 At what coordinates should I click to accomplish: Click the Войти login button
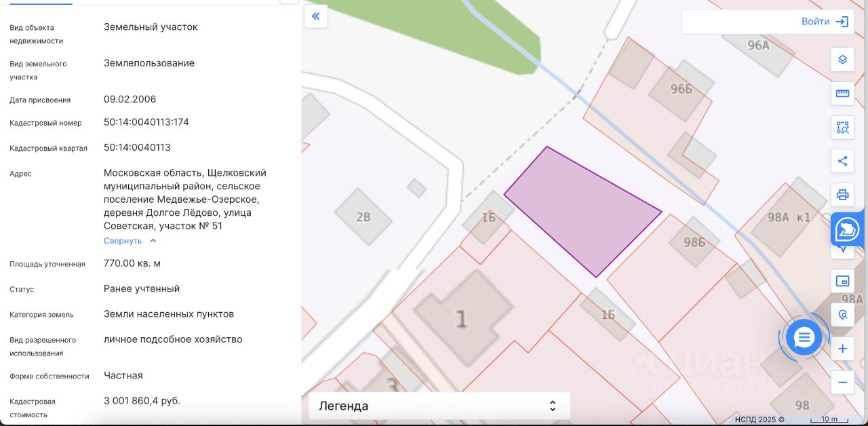824,22
